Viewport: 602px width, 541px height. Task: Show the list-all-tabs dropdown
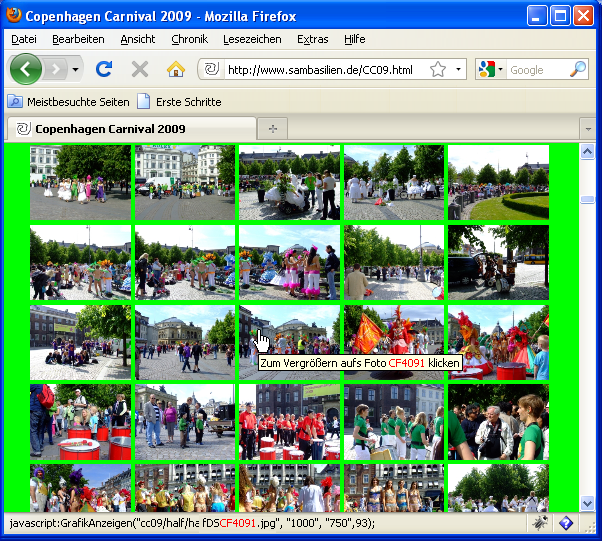pos(588,128)
